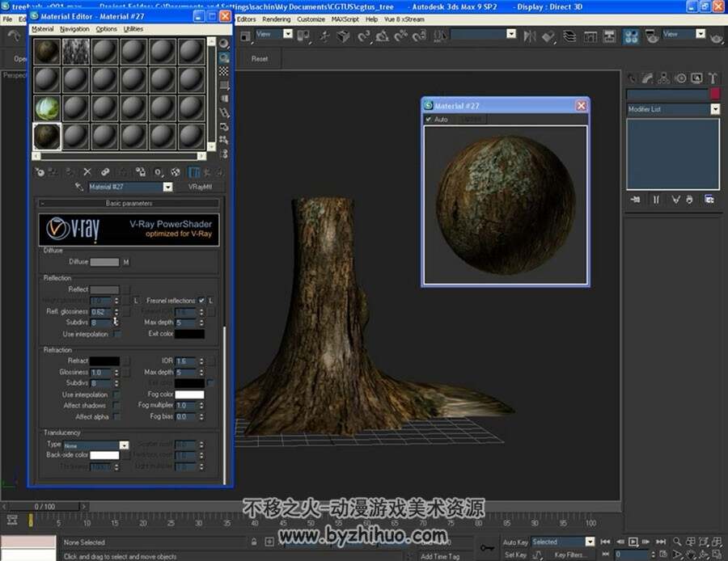Open Translucency Type dropdown
The width and height of the screenshot is (728, 561).
(x=124, y=445)
